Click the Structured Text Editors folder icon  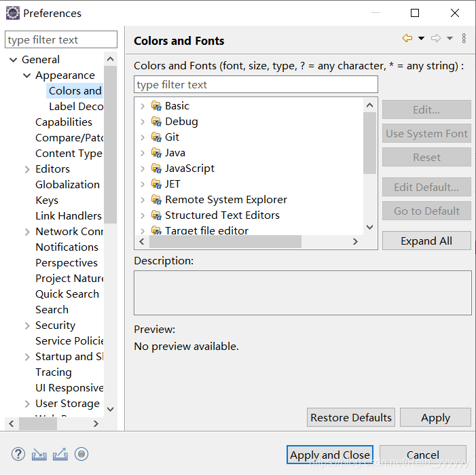(x=156, y=215)
